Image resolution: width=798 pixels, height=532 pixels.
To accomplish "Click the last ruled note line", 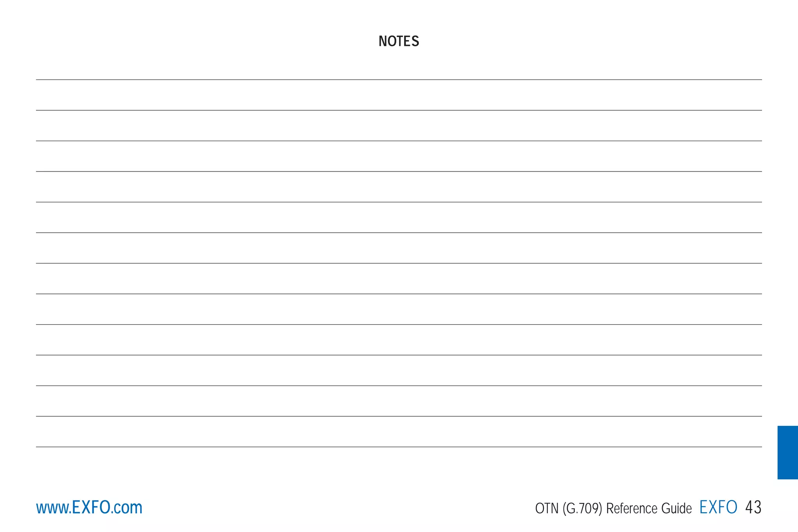I will point(399,447).
